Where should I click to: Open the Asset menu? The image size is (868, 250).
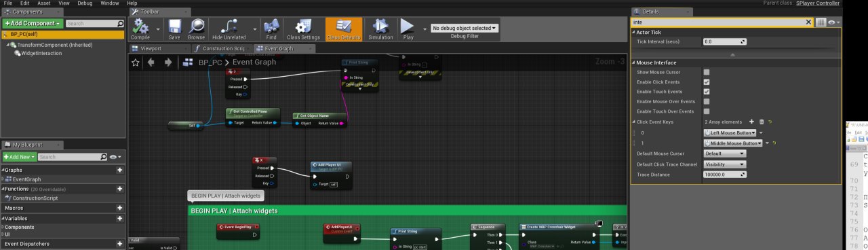[44, 3]
